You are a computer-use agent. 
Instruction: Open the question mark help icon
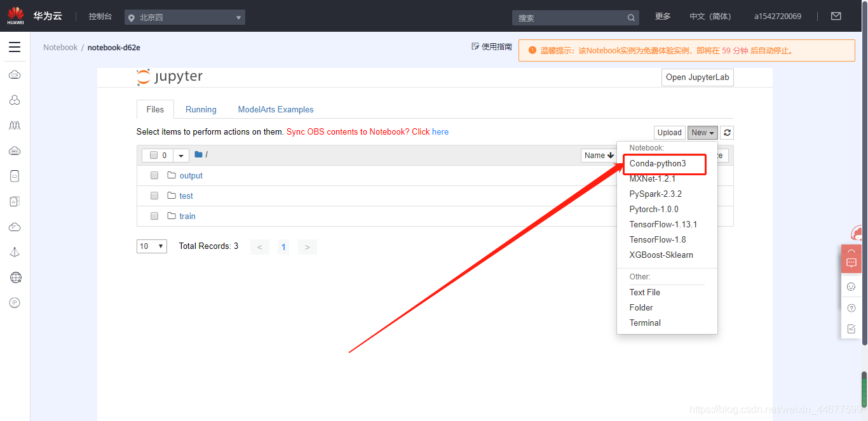tap(851, 308)
